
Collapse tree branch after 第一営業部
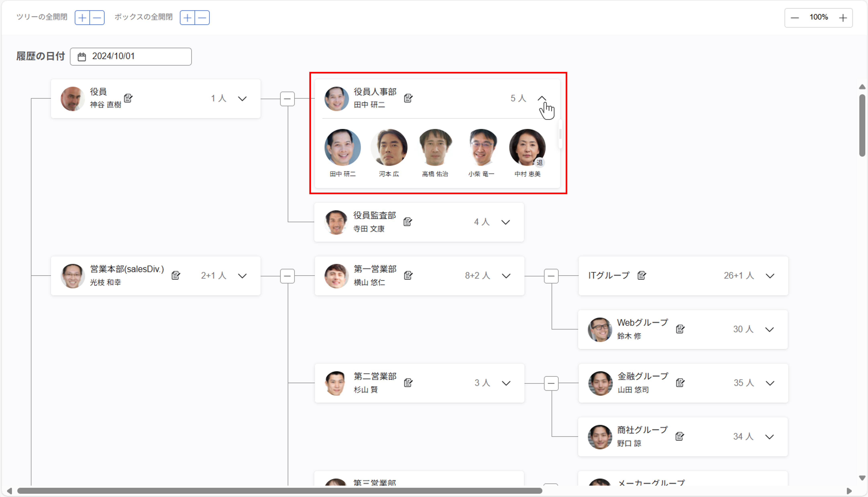pos(551,276)
